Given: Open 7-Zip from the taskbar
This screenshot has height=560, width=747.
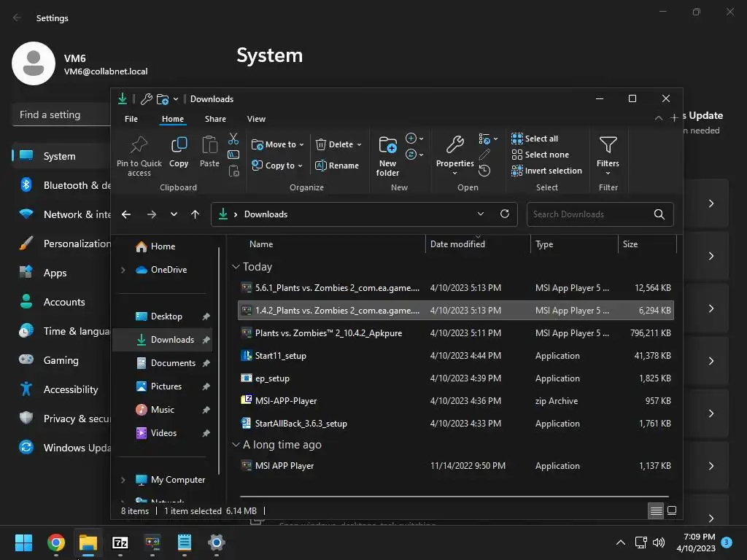Looking at the screenshot, I should point(120,542).
